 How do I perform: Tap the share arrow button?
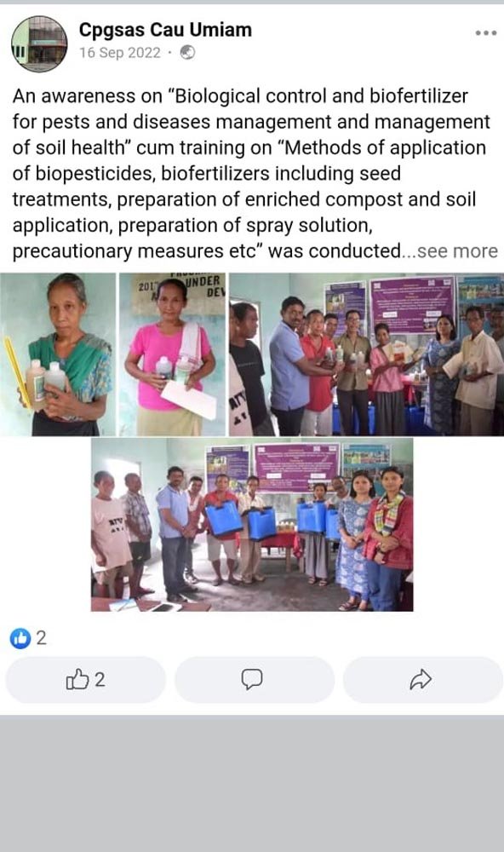click(x=421, y=680)
